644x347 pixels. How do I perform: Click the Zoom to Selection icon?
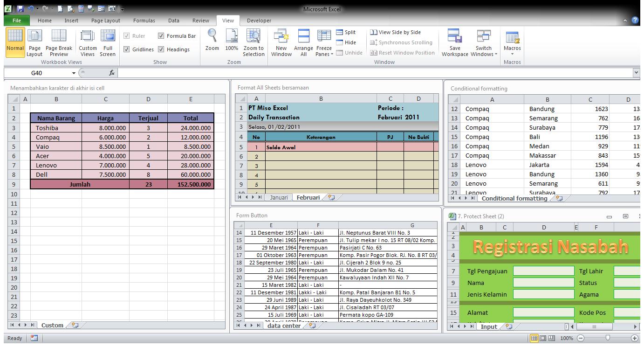click(x=253, y=42)
